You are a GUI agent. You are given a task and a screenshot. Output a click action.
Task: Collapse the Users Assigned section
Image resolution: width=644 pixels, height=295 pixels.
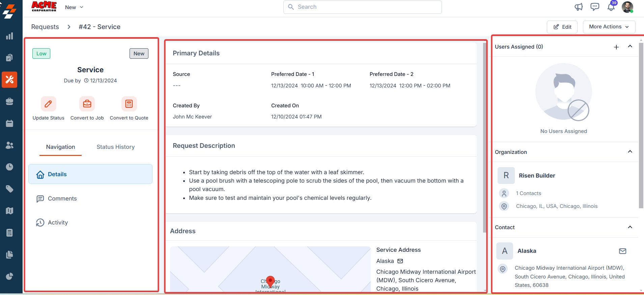(630, 47)
